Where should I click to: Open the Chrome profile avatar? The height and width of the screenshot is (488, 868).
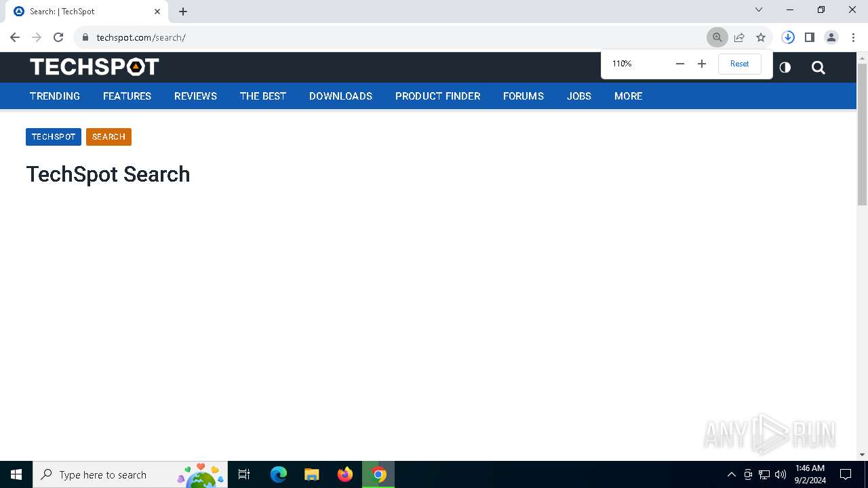tap(831, 37)
